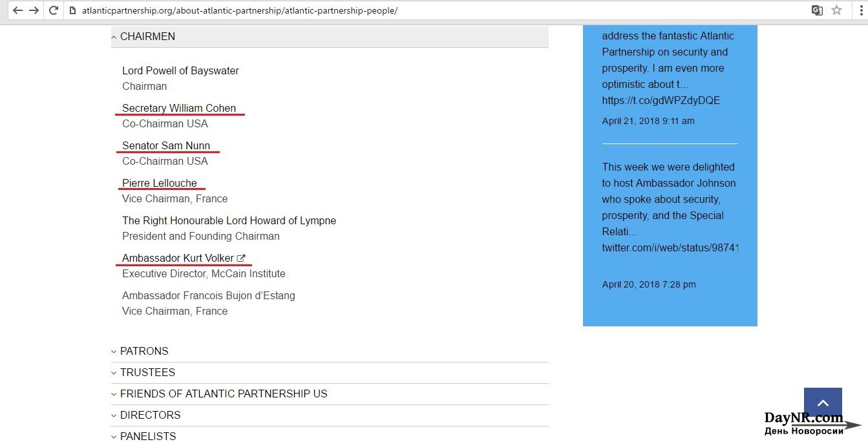Click the April 21, 2018 9:11 am timestamp

(x=648, y=121)
